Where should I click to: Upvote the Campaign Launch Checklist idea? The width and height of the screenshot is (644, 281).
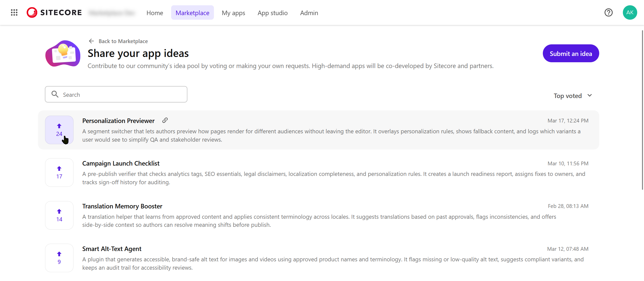[59, 172]
